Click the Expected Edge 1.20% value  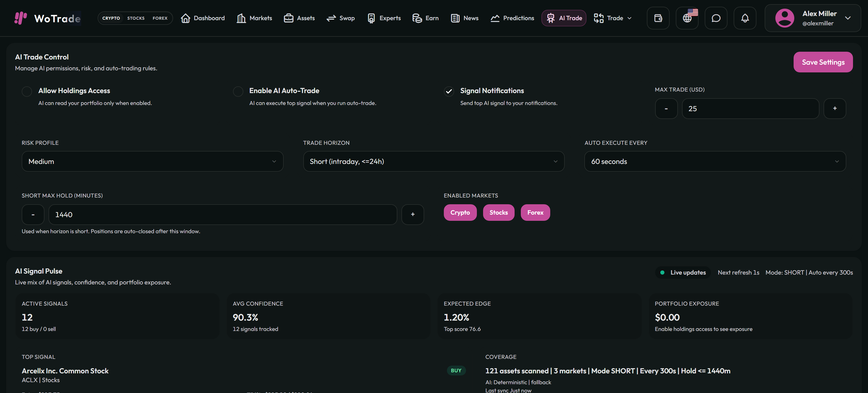point(456,318)
